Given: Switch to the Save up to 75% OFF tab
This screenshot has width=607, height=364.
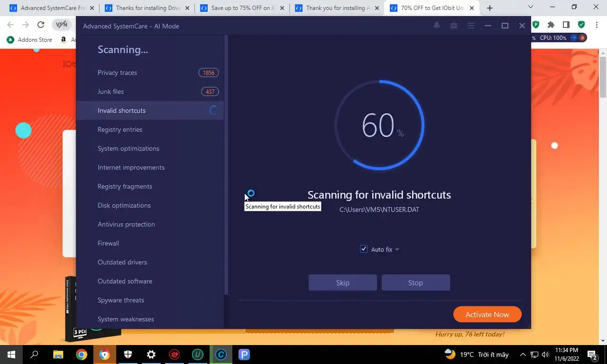Looking at the screenshot, I should tap(241, 8).
